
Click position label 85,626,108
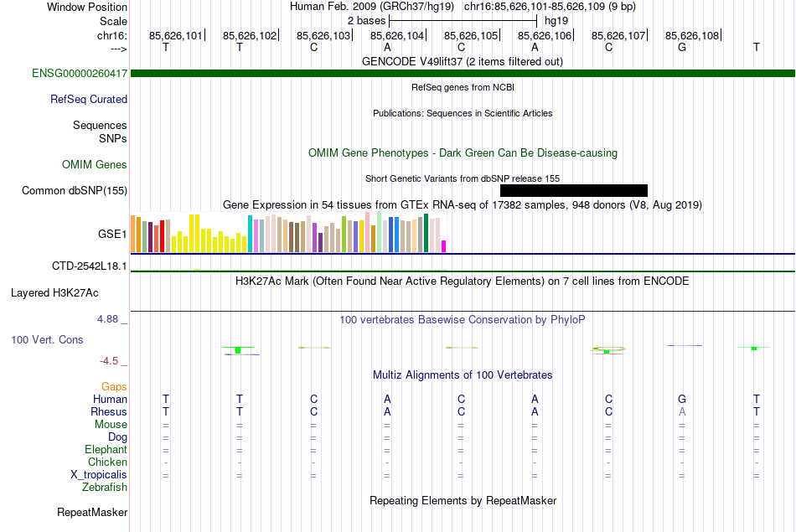[x=692, y=35]
